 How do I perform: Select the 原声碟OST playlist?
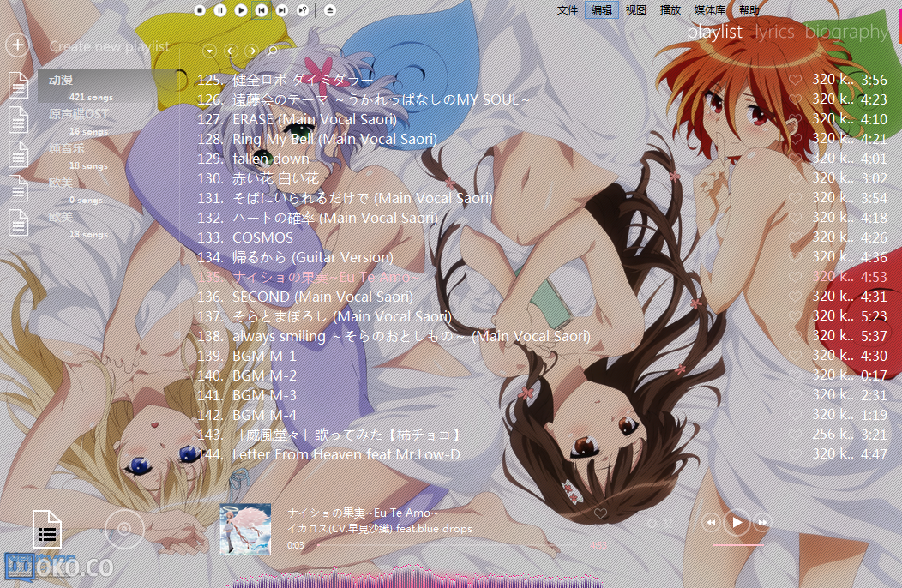108,120
